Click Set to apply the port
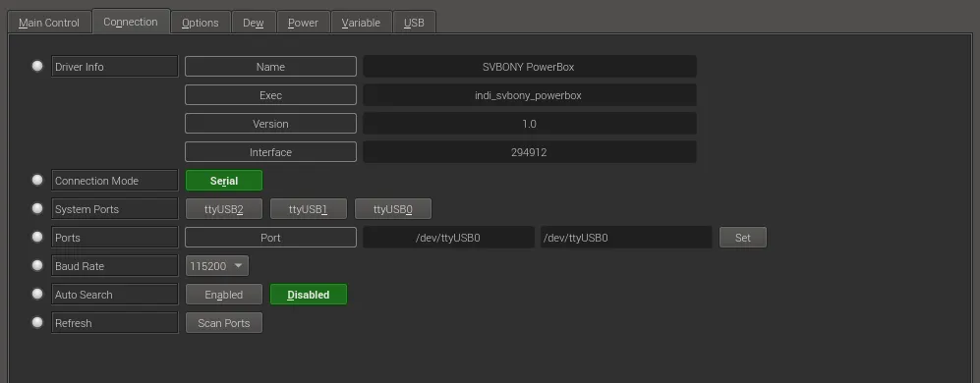The height and width of the screenshot is (383, 980). click(x=742, y=238)
